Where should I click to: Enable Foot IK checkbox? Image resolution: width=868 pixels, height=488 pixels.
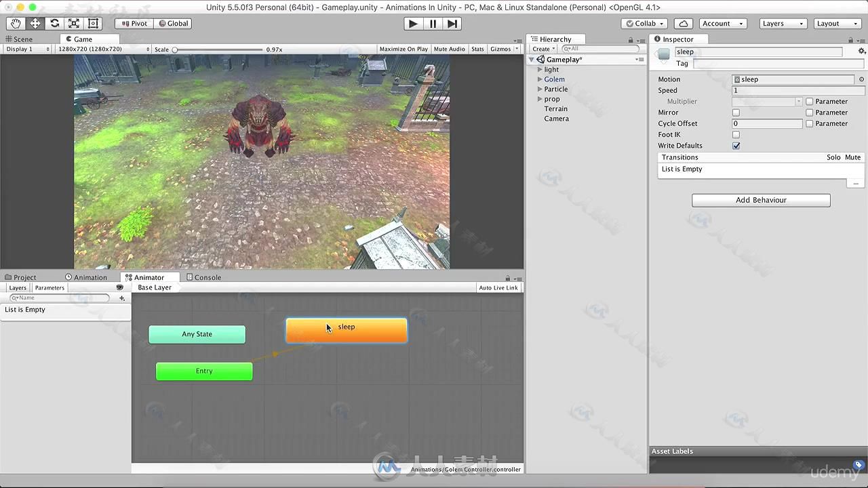click(736, 135)
